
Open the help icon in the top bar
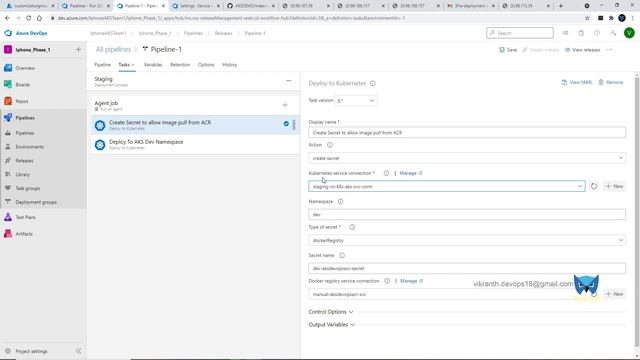(x=597, y=33)
